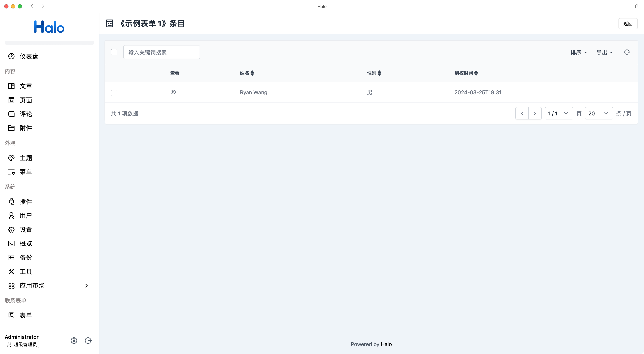The width and height of the screenshot is (644, 354).
Task: Click the logout icon beside Administrator
Action: click(88, 340)
